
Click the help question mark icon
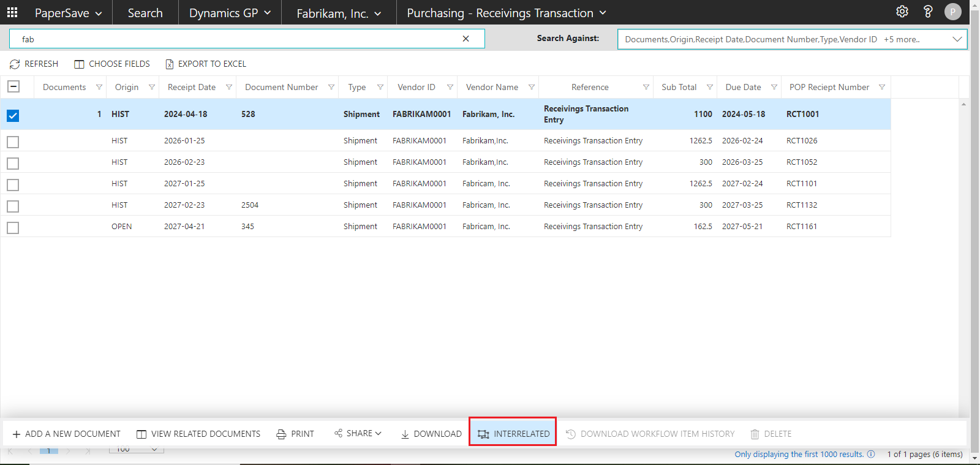click(927, 12)
